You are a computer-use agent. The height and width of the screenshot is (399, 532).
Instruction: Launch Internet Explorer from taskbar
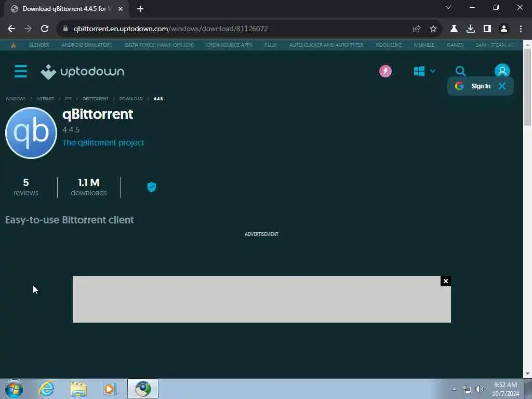coord(46,389)
